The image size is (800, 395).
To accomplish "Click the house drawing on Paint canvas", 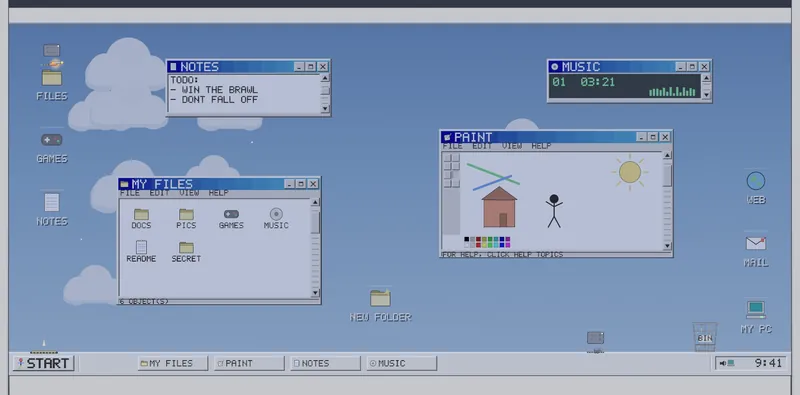I will click(x=499, y=207).
